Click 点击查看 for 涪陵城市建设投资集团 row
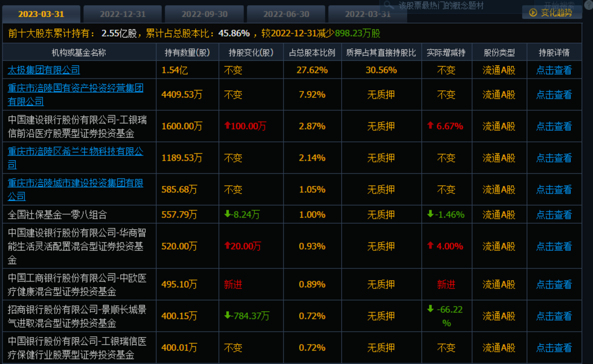The width and height of the screenshot is (593, 364). tap(554, 190)
